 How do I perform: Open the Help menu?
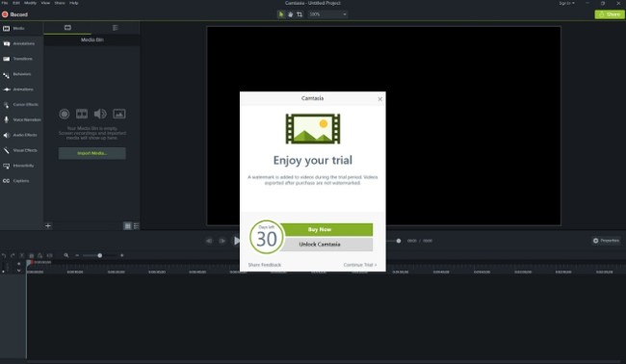pos(74,3)
